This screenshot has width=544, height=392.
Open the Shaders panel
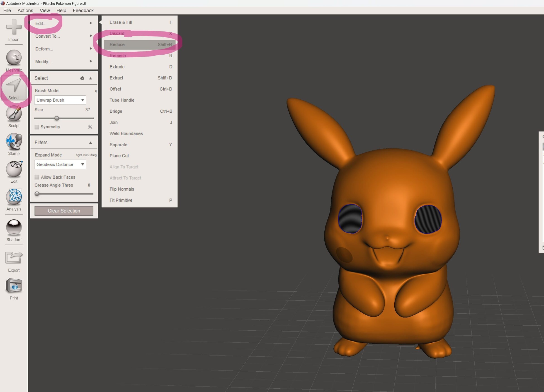14,227
